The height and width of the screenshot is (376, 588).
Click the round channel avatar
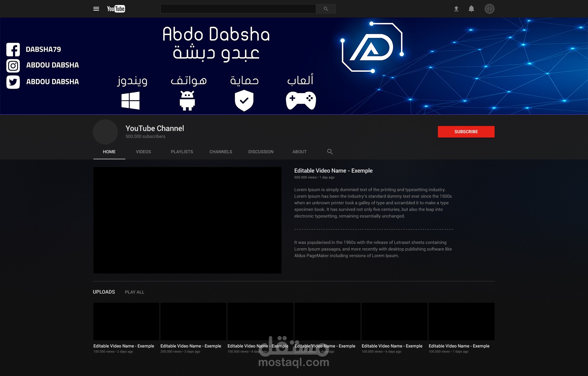105,132
